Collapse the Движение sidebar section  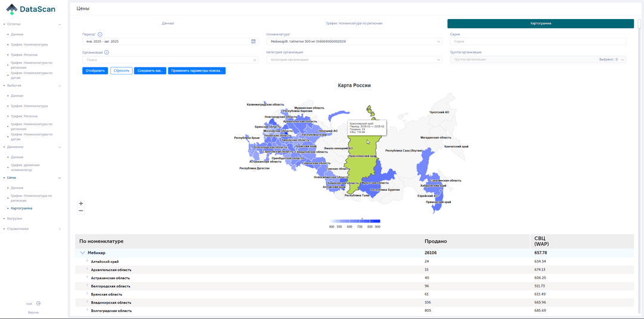(60, 147)
